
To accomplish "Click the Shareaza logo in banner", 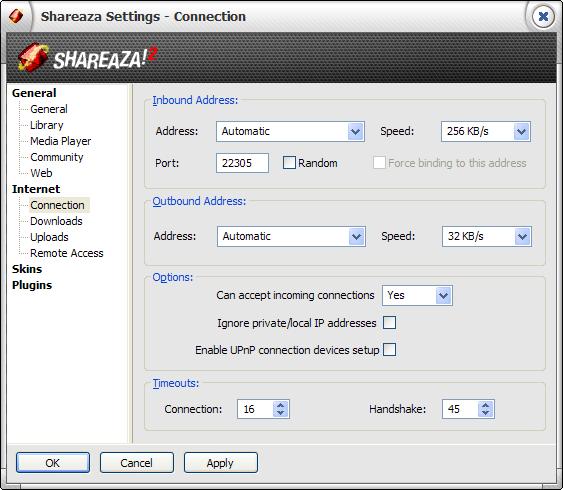I will (x=87, y=57).
